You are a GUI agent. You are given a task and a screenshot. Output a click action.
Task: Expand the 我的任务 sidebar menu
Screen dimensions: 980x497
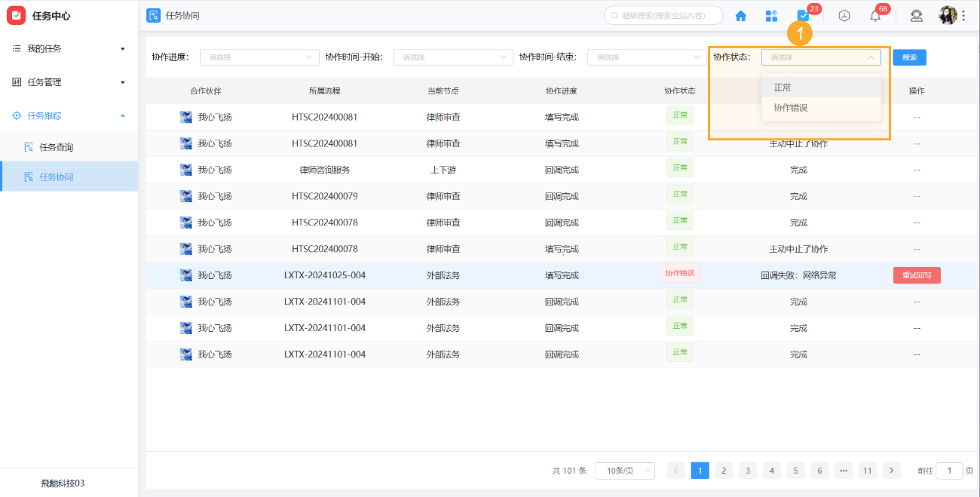point(69,49)
